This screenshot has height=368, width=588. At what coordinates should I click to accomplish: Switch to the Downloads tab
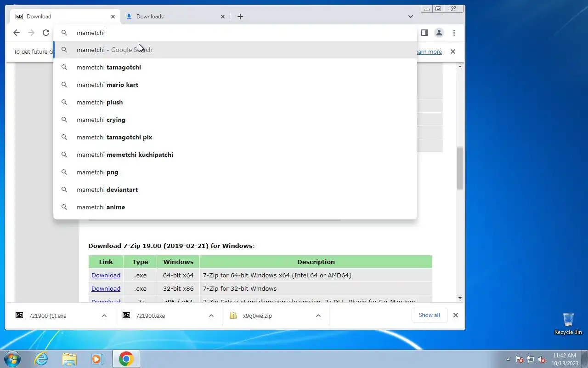(175, 17)
